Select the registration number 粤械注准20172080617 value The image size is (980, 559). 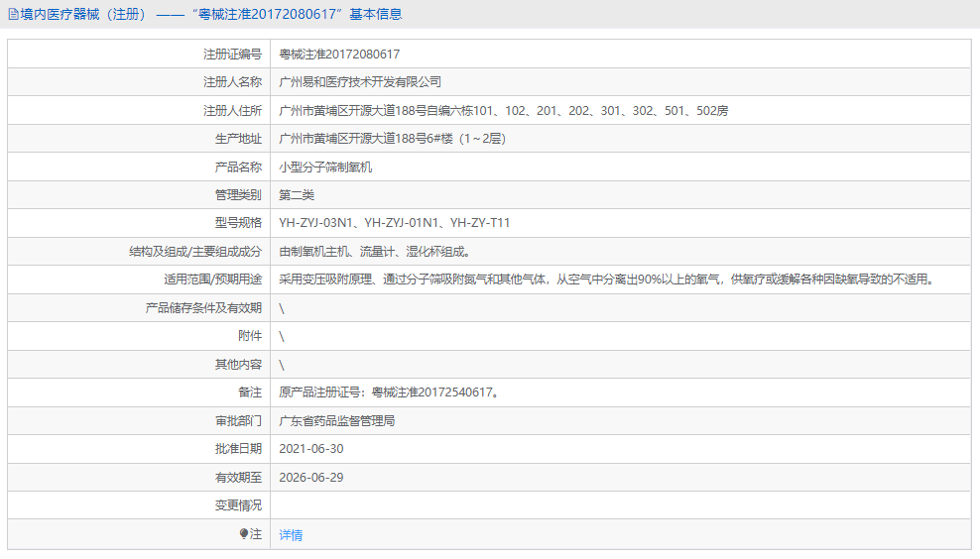click(339, 55)
